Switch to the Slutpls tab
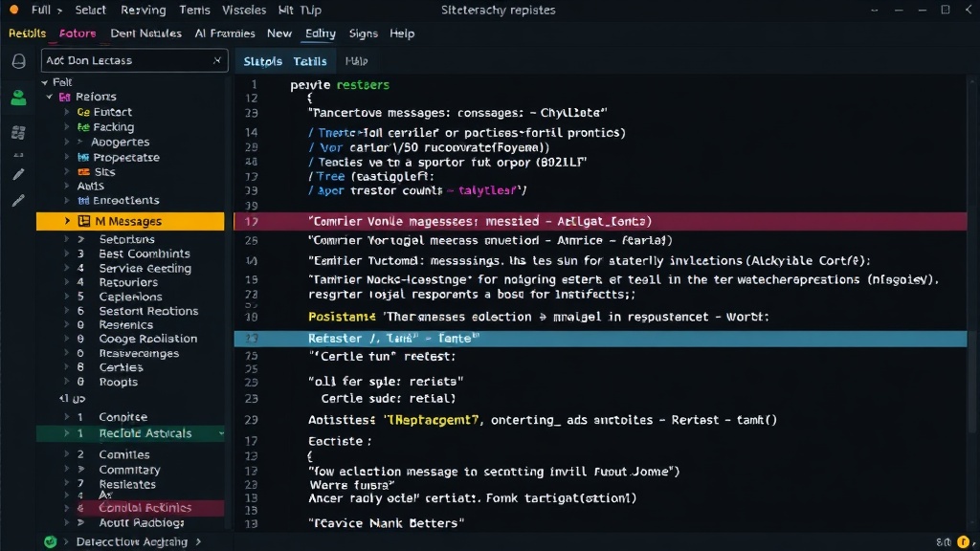The height and width of the screenshot is (551, 980). click(262, 61)
